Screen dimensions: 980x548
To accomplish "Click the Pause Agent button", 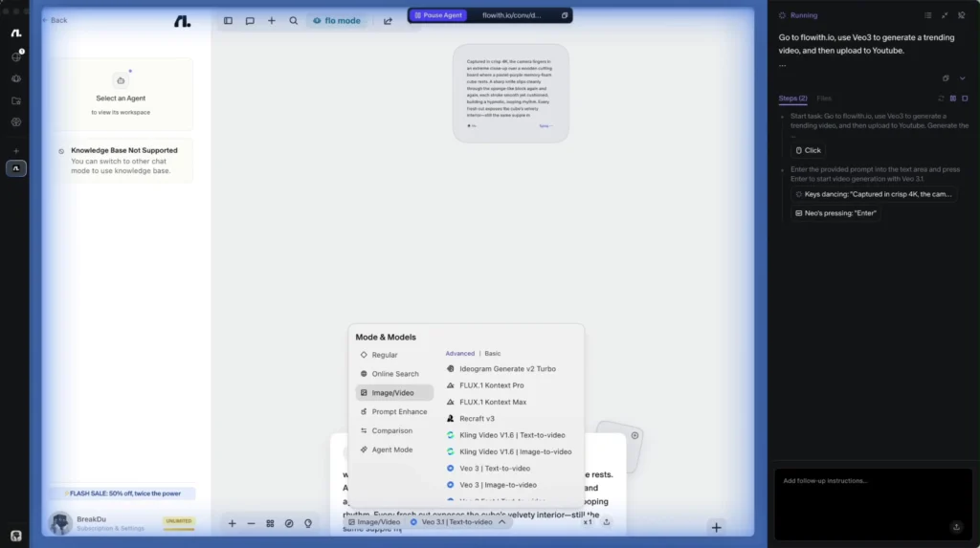I will tap(438, 15).
